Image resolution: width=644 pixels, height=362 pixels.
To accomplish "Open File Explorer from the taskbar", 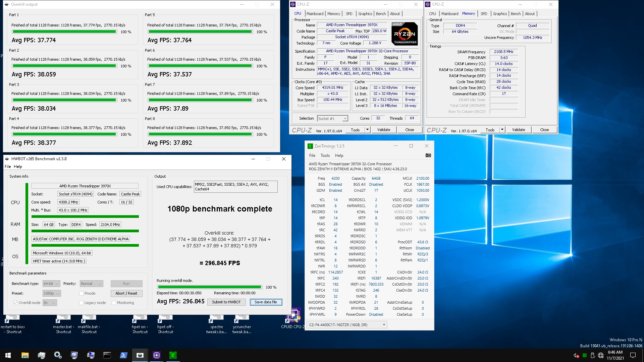I will [x=25, y=355].
